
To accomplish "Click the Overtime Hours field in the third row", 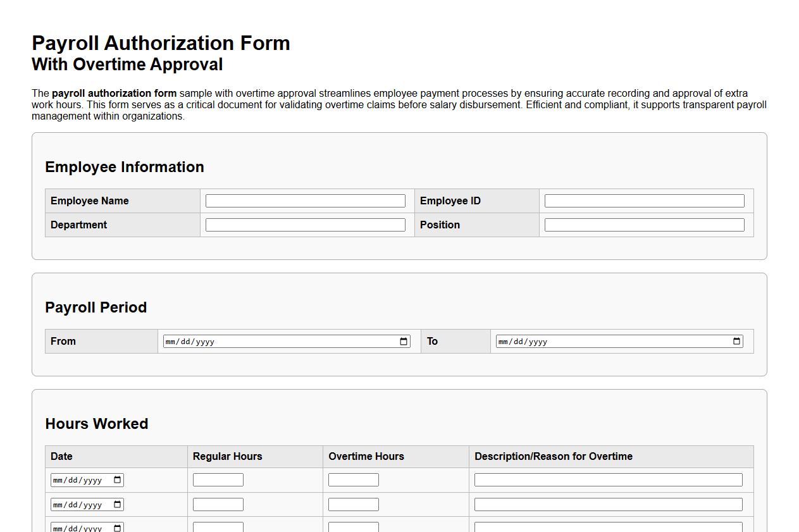I will click(353, 527).
